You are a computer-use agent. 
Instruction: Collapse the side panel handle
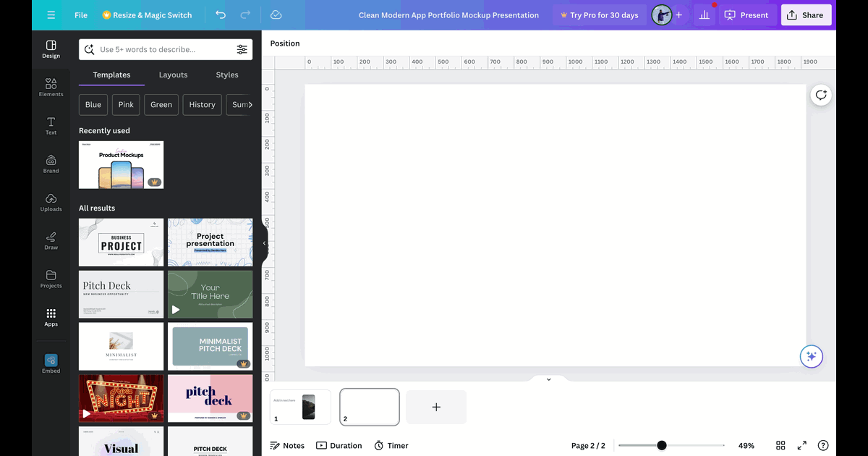(x=265, y=243)
